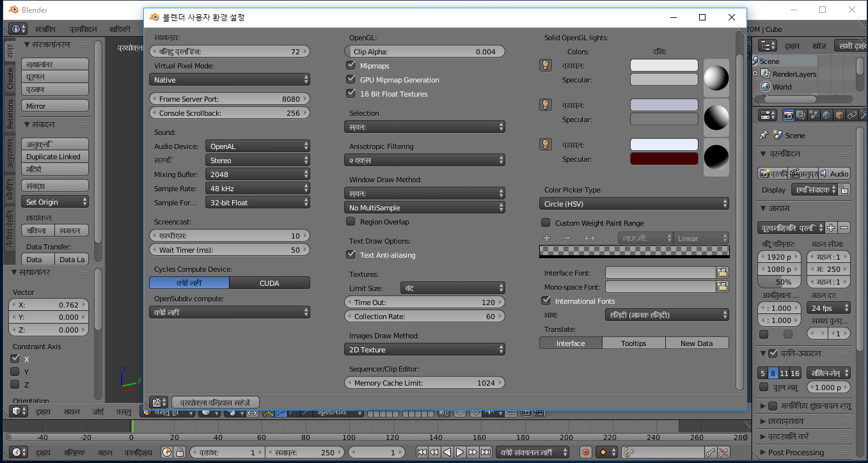
Task: Enable the Region Overlap checkbox
Action: click(351, 221)
